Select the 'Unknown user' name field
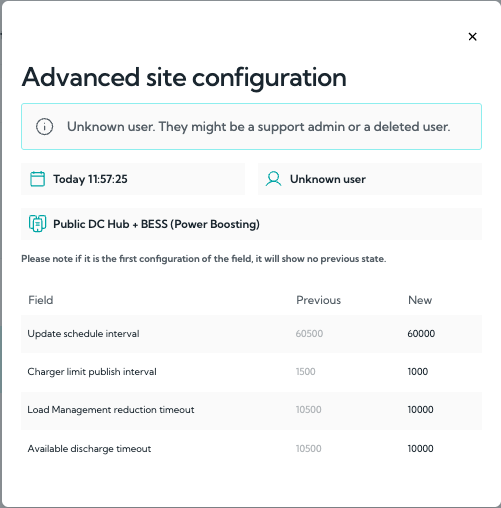This screenshot has width=501, height=508. click(x=370, y=179)
